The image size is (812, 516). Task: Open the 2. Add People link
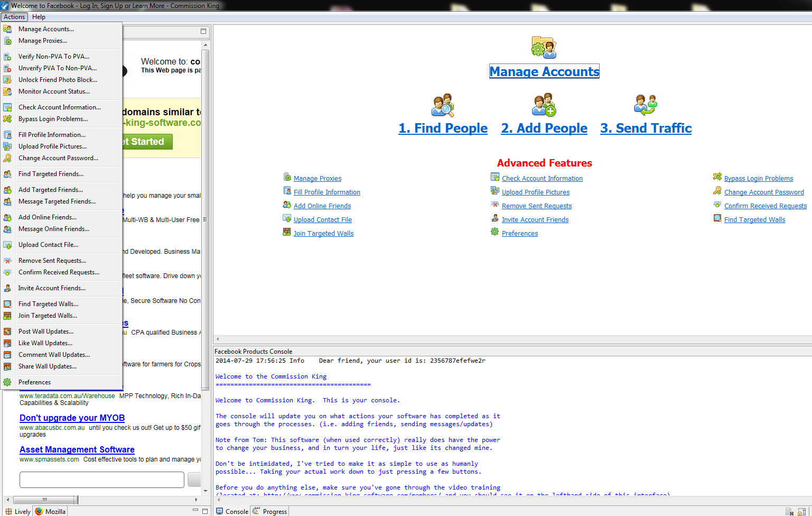point(544,128)
